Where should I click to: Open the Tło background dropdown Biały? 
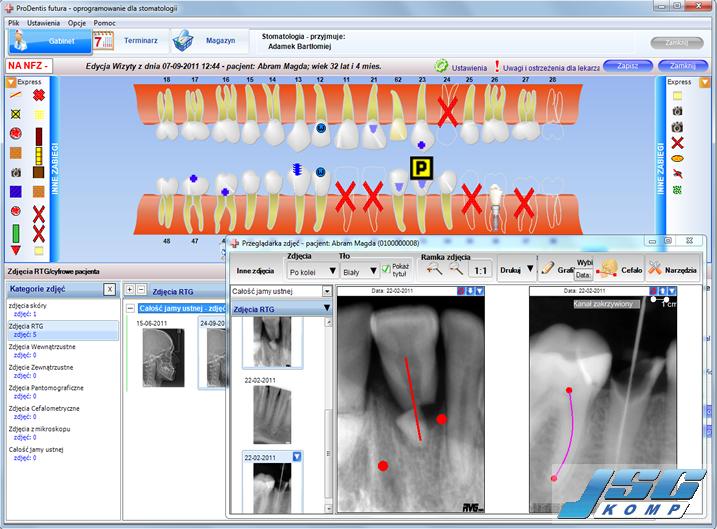click(359, 272)
